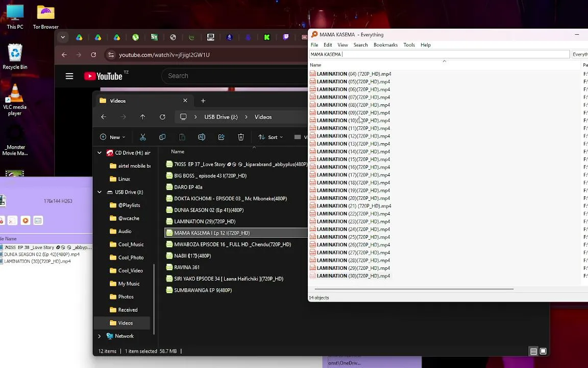This screenshot has width=588, height=368.
Task: Reload the YouTube page in browser
Action: (x=93, y=55)
